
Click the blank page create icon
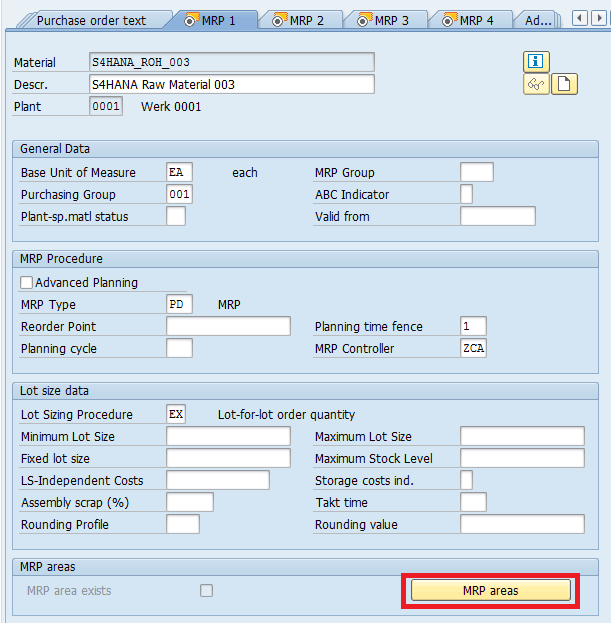[x=564, y=84]
